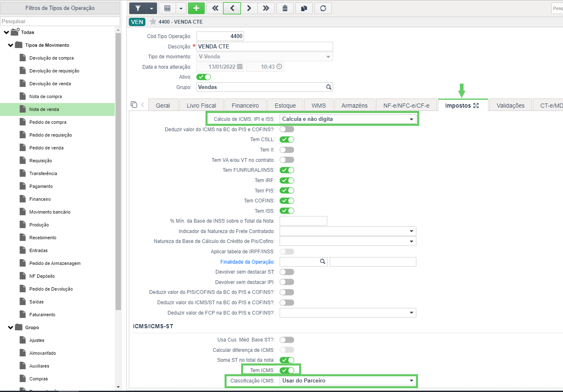
Task: Open Deduzir valor de FCP dropdown
Action: click(348, 313)
